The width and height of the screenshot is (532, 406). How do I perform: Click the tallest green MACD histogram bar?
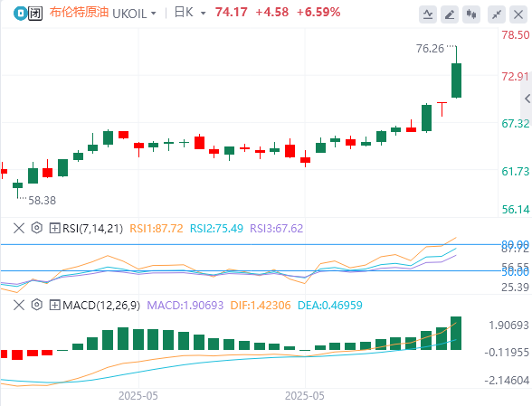pos(456,333)
